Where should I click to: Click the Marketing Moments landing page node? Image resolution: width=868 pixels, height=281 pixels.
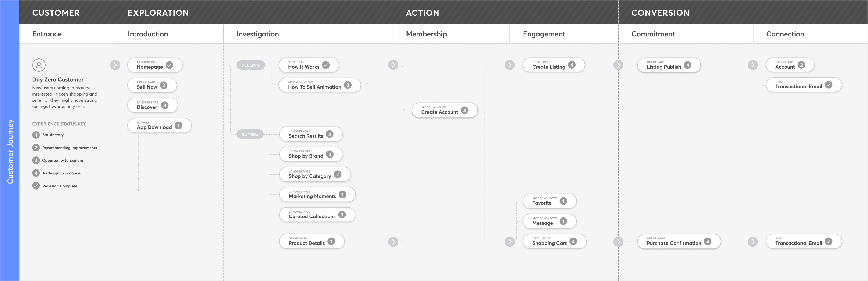[x=312, y=195]
